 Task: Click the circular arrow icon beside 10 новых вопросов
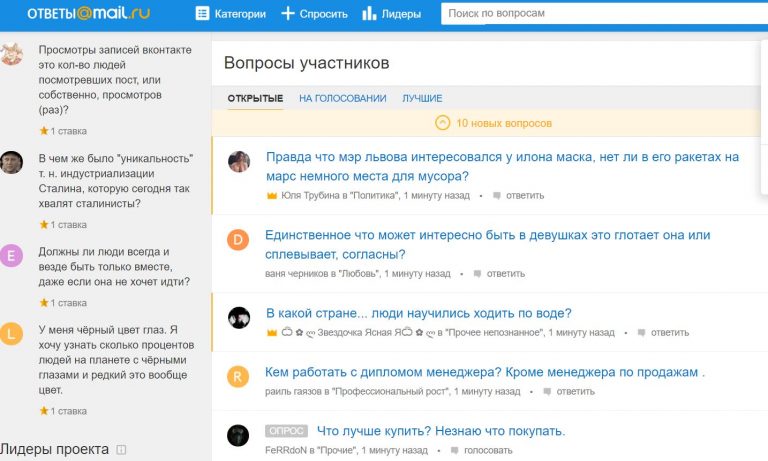click(442, 122)
